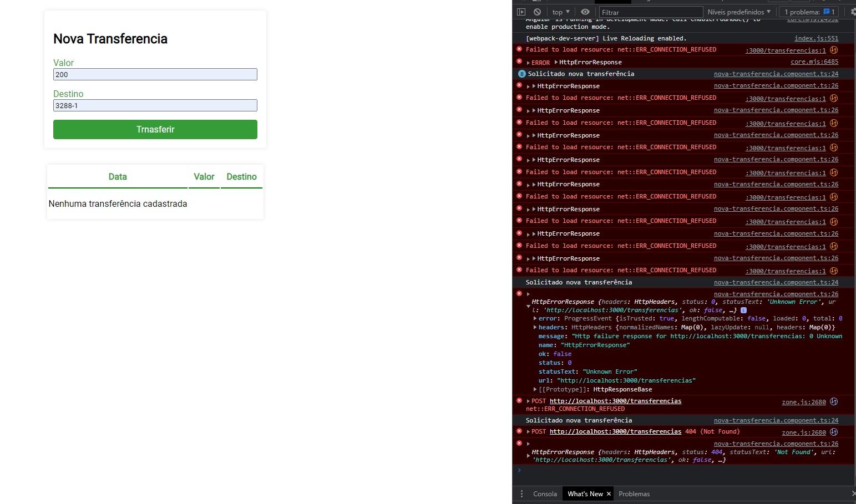This screenshot has height=504, width=856.
Task: Open component.ts:24 link in the badge-8 row
Action: 776,74
